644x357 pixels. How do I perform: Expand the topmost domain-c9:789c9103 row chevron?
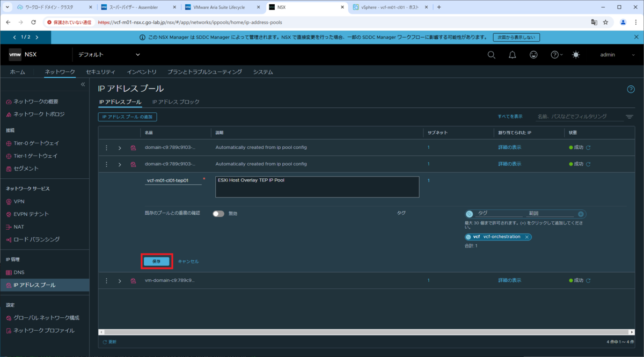(x=120, y=148)
